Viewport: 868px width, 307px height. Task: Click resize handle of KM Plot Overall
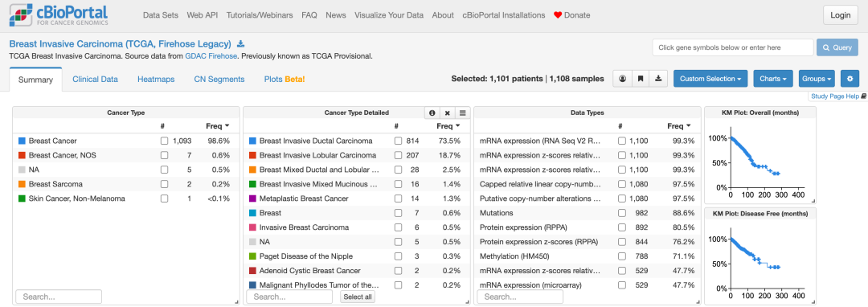point(813,202)
